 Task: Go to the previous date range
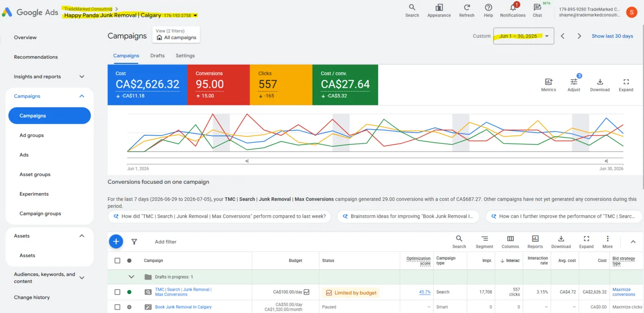(563, 36)
